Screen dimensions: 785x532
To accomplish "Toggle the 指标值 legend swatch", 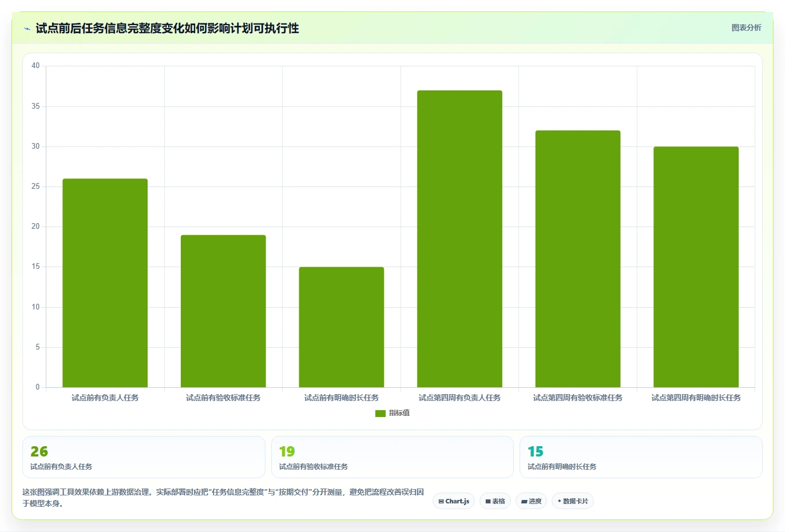I will click(380, 413).
